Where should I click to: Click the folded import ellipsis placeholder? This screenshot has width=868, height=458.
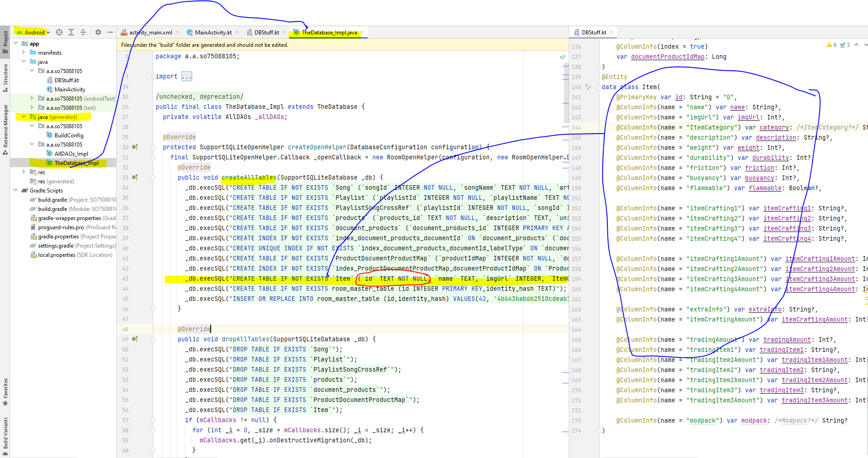click(x=187, y=77)
